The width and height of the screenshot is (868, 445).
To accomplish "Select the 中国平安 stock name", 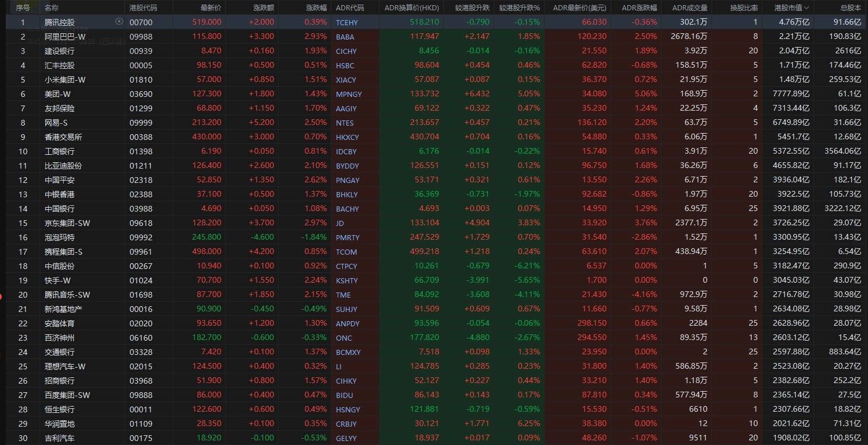I will click(x=59, y=180).
